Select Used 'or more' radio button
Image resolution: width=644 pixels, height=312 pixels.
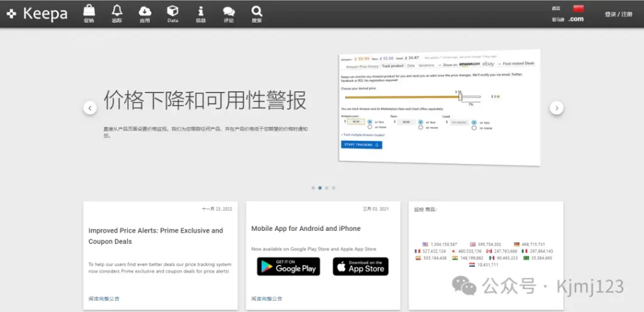point(474,128)
